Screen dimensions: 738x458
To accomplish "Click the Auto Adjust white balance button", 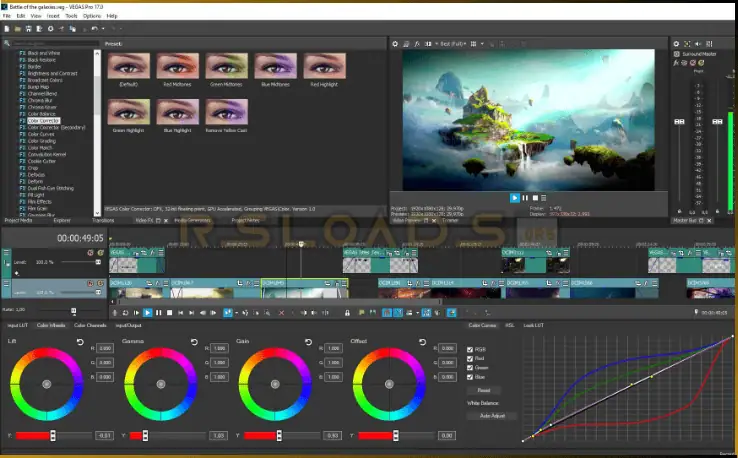I will coord(492,416).
